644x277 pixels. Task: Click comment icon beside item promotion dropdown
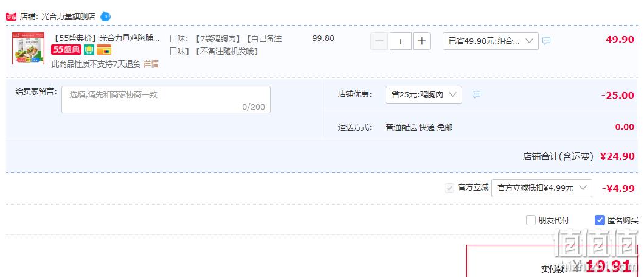pos(546,41)
